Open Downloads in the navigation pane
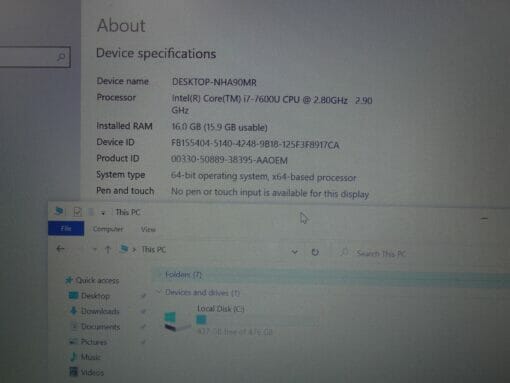Image resolution: width=510 pixels, height=383 pixels. pyautogui.click(x=100, y=311)
